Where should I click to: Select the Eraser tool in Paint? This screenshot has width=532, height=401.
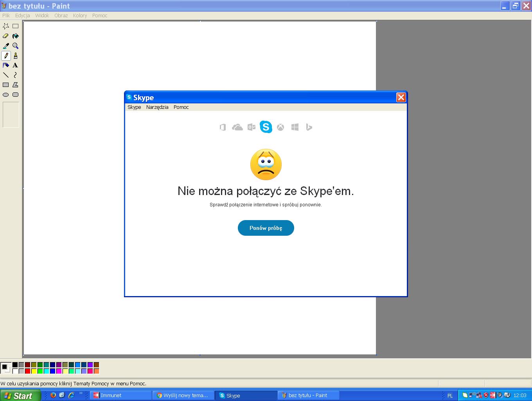coord(6,36)
